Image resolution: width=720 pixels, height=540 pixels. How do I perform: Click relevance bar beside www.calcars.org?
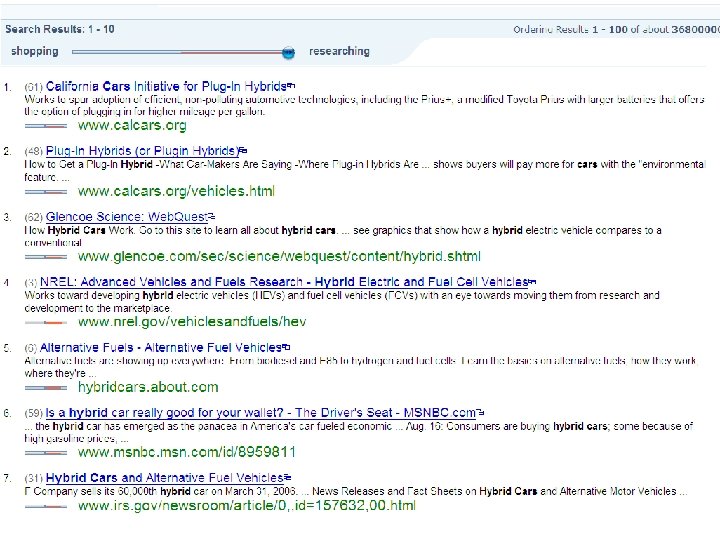click(x=46, y=126)
